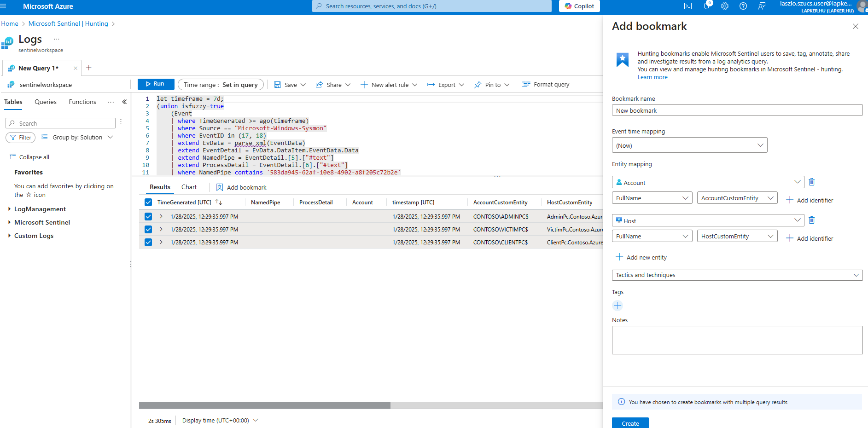Click the horizontal results scrollbar
This screenshot has width=868, height=428.
tap(265, 405)
